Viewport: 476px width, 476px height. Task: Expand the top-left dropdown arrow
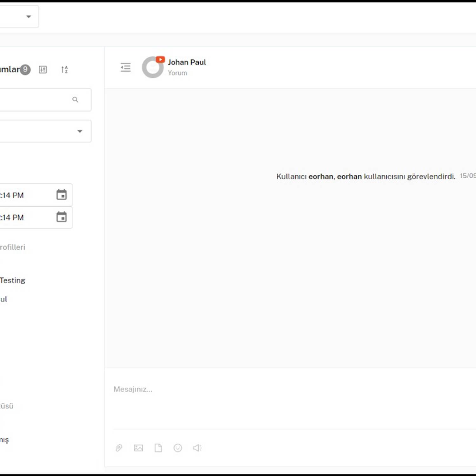[29, 17]
